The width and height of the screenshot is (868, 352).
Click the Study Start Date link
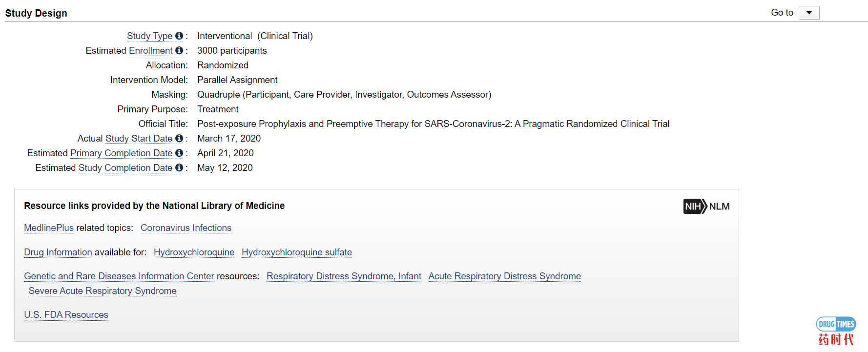point(139,139)
